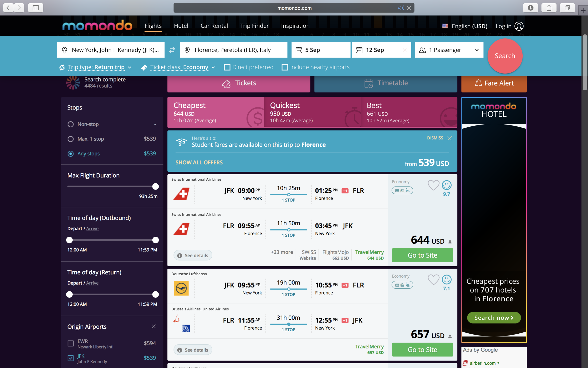
Task: Open the Flights nav menu item
Action: coord(153,26)
